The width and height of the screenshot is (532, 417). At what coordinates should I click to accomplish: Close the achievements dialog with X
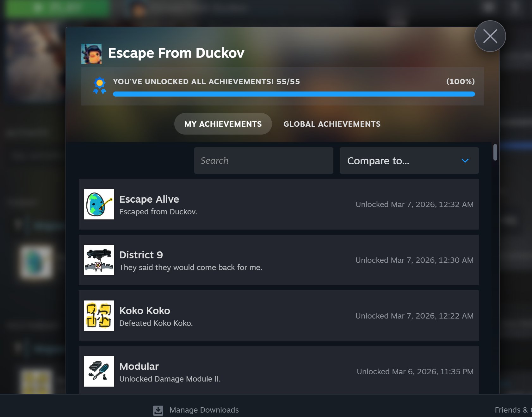490,36
